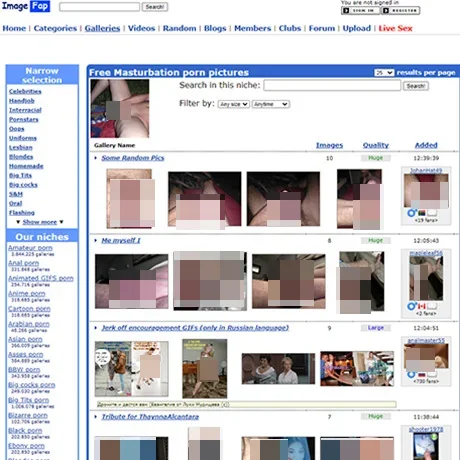Viewport: 460px width, 460px height.
Task: Click the flag icon under JohanHat49
Action: pyautogui.click(x=422, y=213)
